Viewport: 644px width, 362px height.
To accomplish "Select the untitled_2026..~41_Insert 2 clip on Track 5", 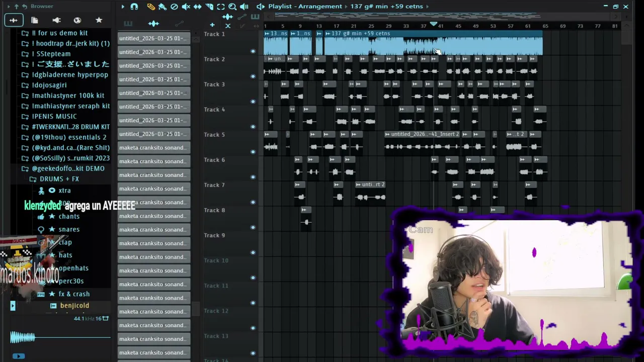I will click(422, 143).
